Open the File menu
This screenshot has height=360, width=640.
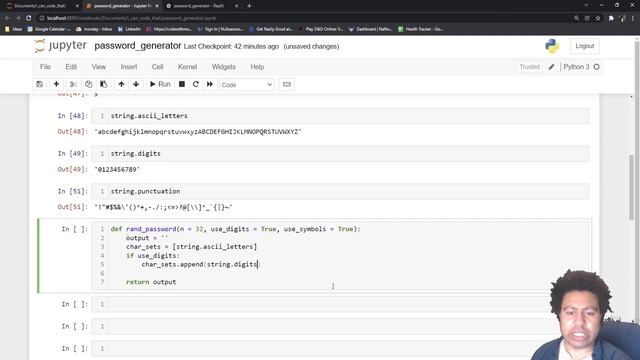[x=45, y=67]
